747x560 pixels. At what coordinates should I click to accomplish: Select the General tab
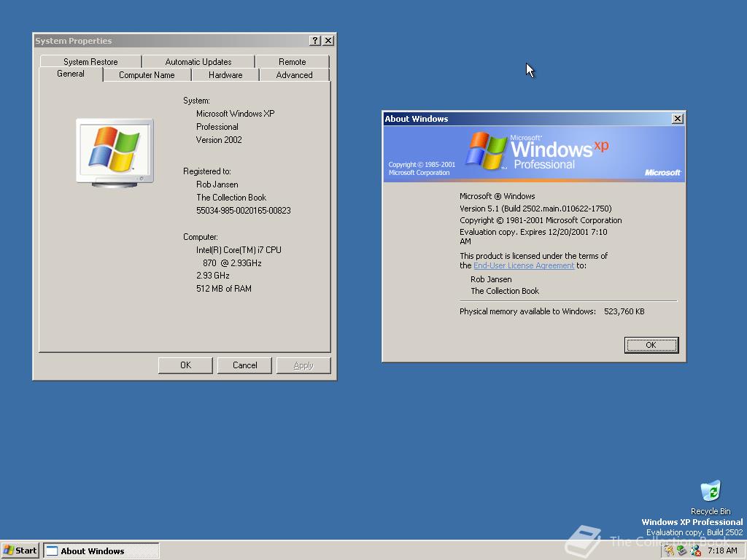point(71,74)
